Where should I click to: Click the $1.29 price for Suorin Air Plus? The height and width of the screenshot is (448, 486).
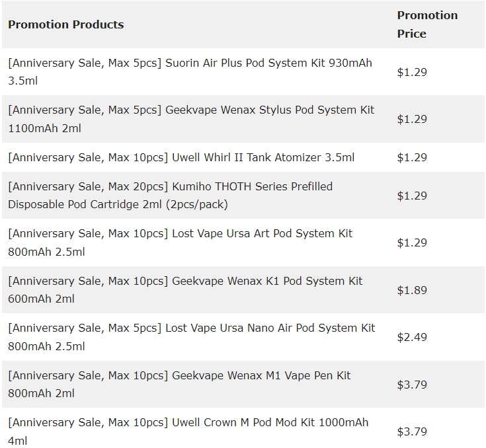[412, 72]
